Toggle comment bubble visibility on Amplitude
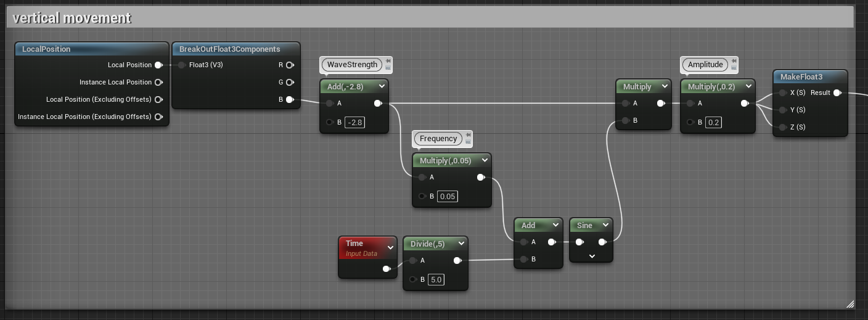 [x=734, y=68]
